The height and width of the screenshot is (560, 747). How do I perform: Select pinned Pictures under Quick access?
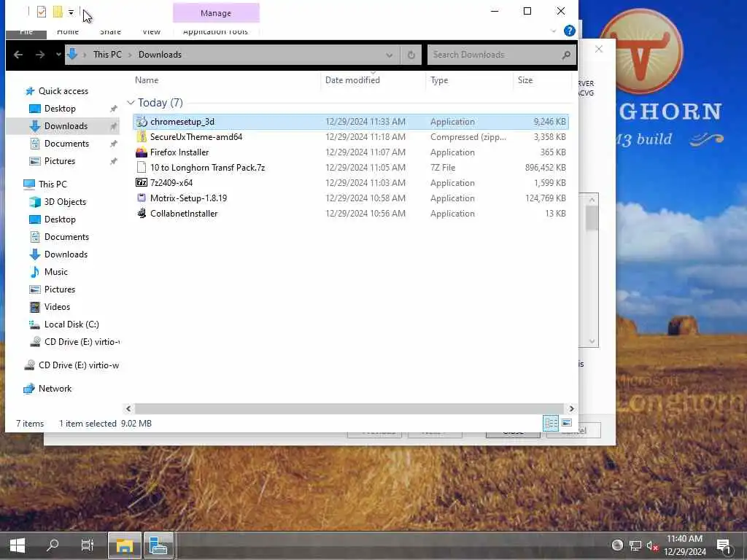pos(60,161)
